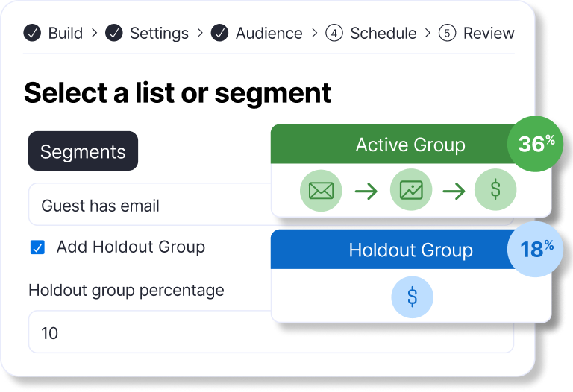Click the step 5 circle icon
Image resolution: width=573 pixels, height=392 pixels.
(447, 34)
